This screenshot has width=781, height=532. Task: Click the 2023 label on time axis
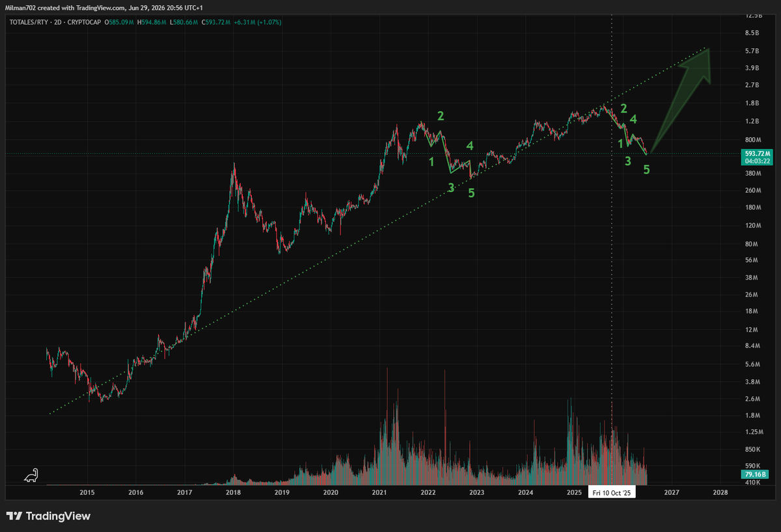pos(476,493)
